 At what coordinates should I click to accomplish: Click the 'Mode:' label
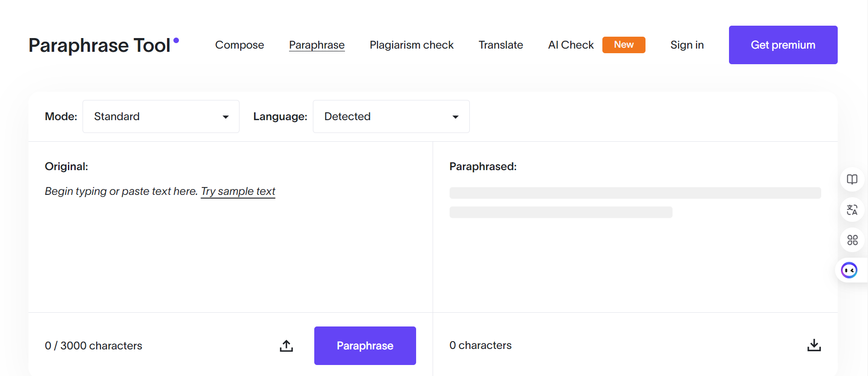coord(61,116)
